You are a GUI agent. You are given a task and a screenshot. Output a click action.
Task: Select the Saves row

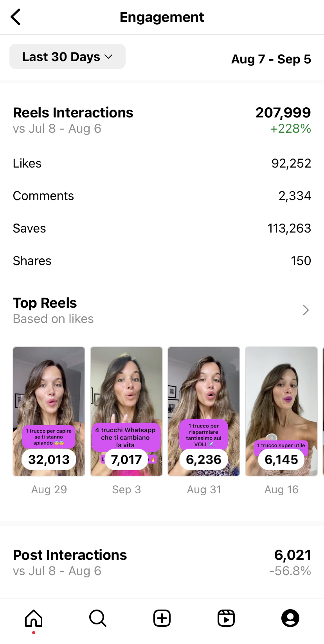pos(162,228)
